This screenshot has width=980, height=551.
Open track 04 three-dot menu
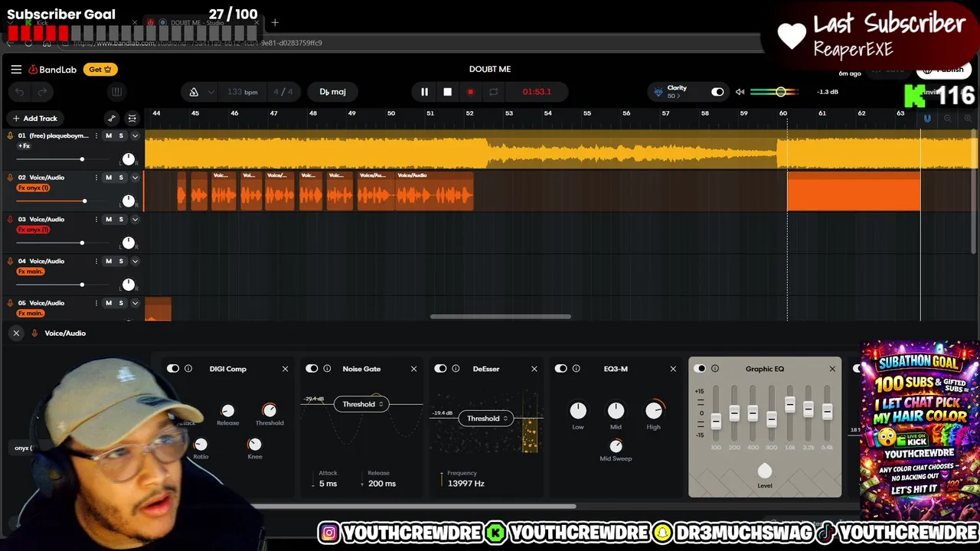[x=96, y=262]
